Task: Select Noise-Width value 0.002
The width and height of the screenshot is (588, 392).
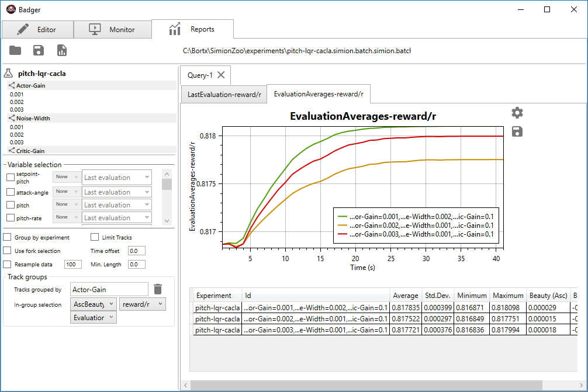Action: (17, 134)
